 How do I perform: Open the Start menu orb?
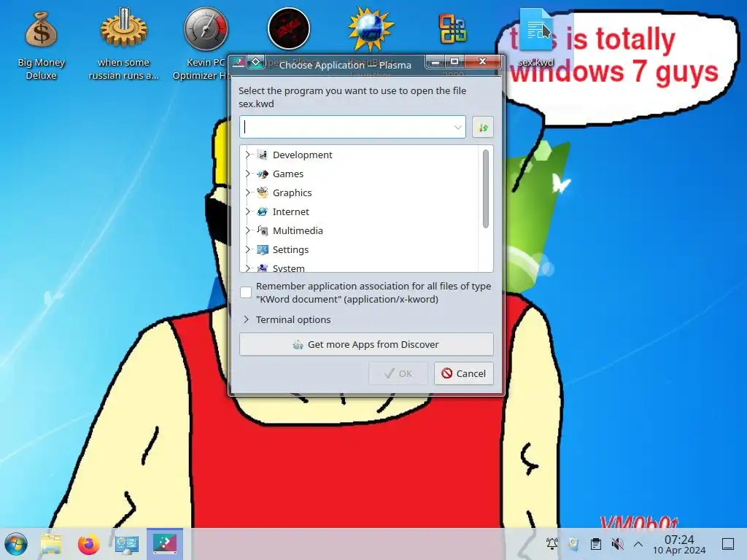16,544
